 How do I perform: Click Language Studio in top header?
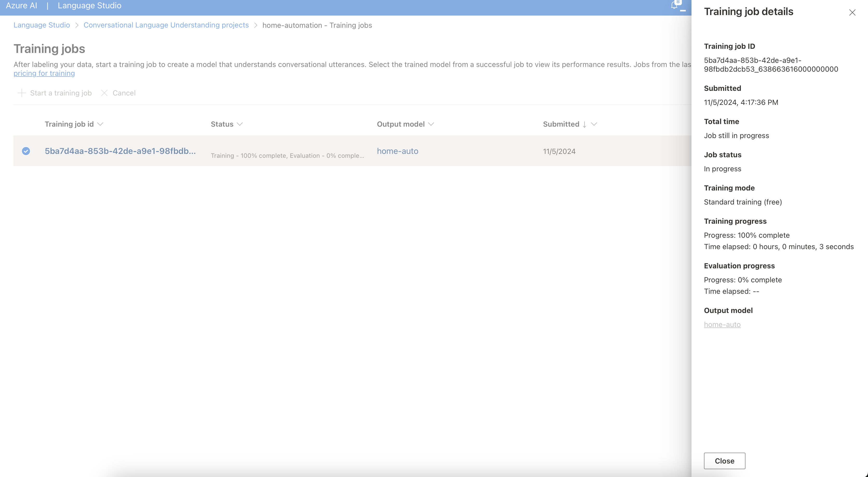89,6
